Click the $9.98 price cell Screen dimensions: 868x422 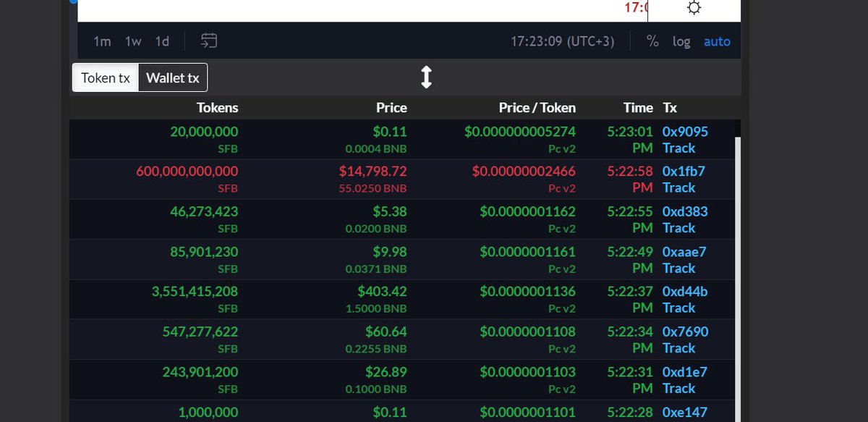click(388, 252)
